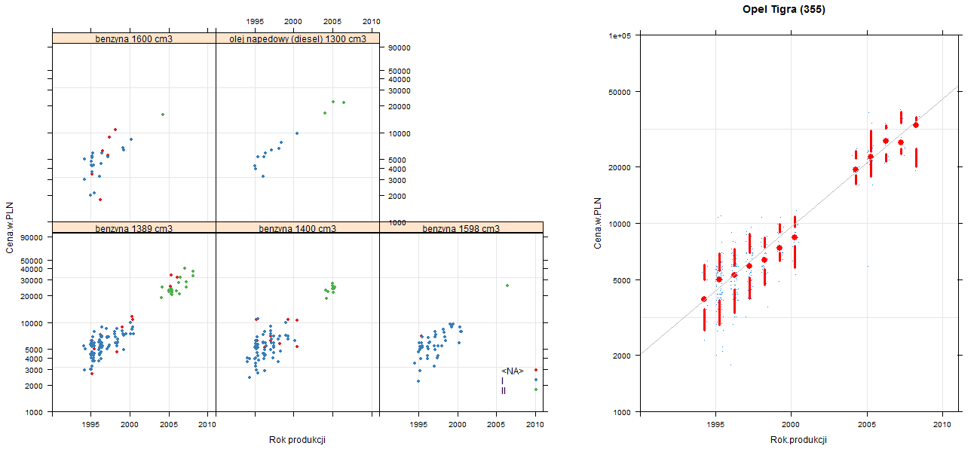The height and width of the screenshot is (452, 980).
Task: Click "1995" on the Opel Tigra x-axis
Action: point(715,425)
